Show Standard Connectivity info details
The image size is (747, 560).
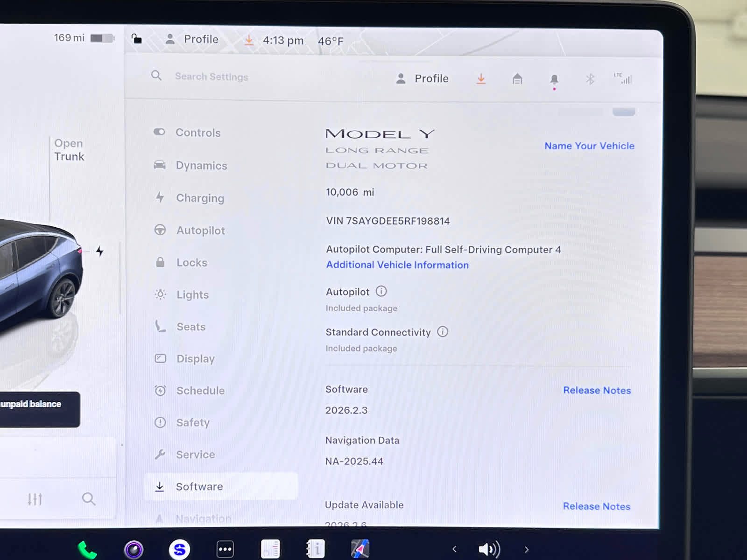point(443,332)
